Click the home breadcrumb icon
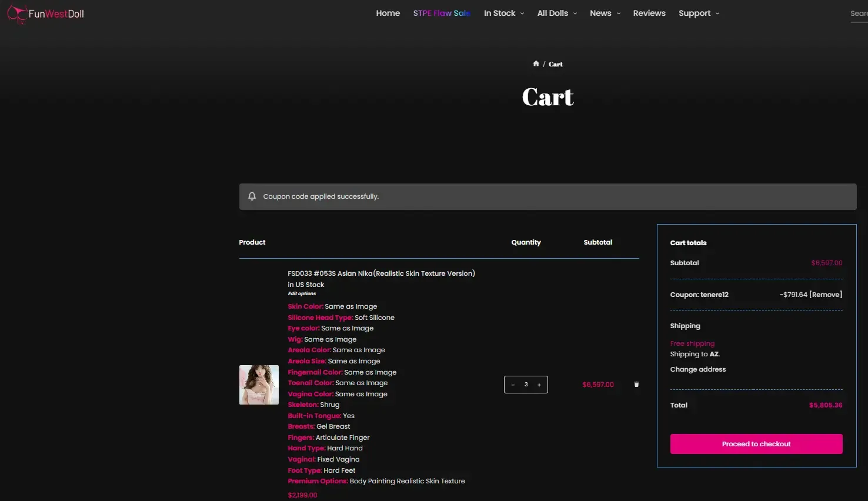The width and height of the screenshot is (868, 501). click(x=536, y=64)
